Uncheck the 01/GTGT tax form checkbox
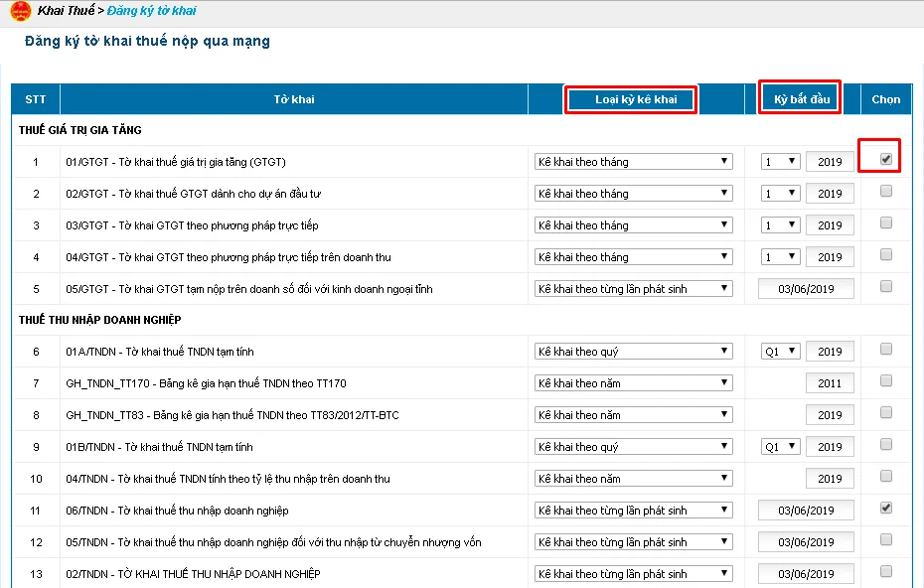Screen dimensions: 924x588 pos(886,159)
